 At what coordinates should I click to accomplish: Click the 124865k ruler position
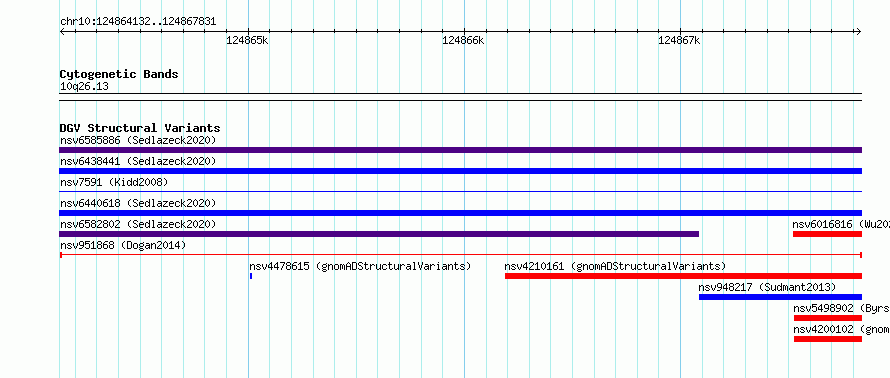(247, 40)
